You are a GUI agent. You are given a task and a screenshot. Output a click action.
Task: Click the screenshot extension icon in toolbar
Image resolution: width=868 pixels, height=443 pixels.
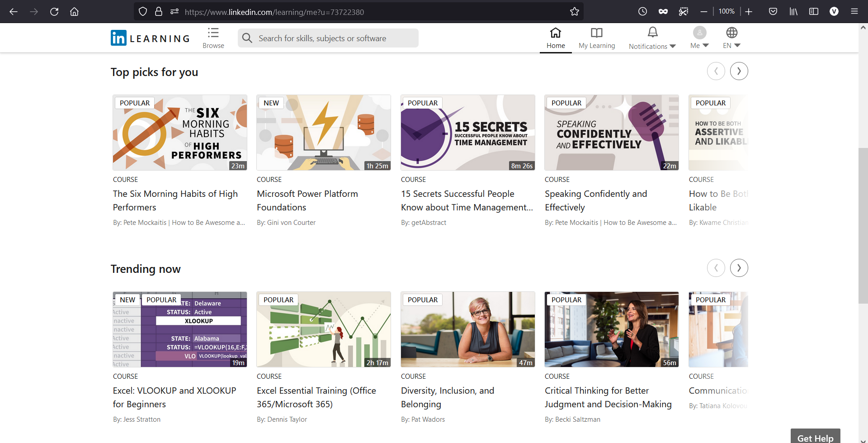684,12
